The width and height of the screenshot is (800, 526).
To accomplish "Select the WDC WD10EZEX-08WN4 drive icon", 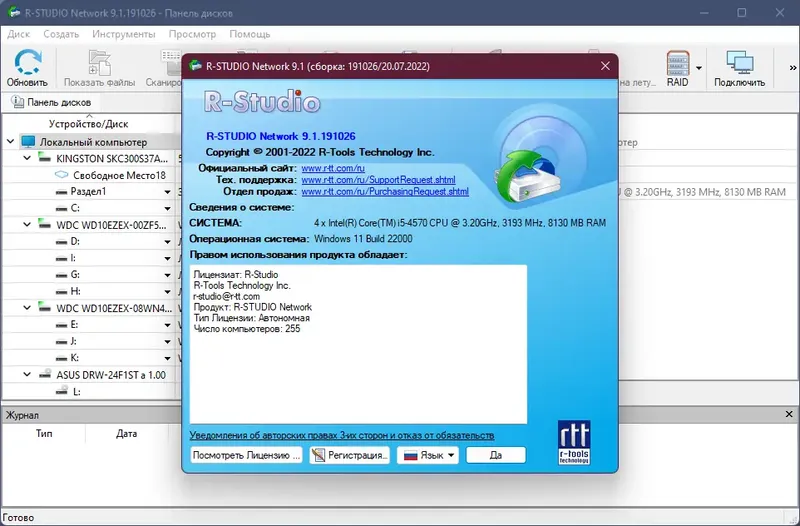I will coord(45,307).
